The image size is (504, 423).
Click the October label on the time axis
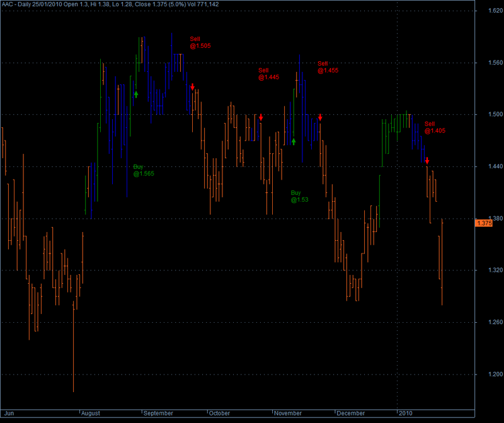coord(219,413)
